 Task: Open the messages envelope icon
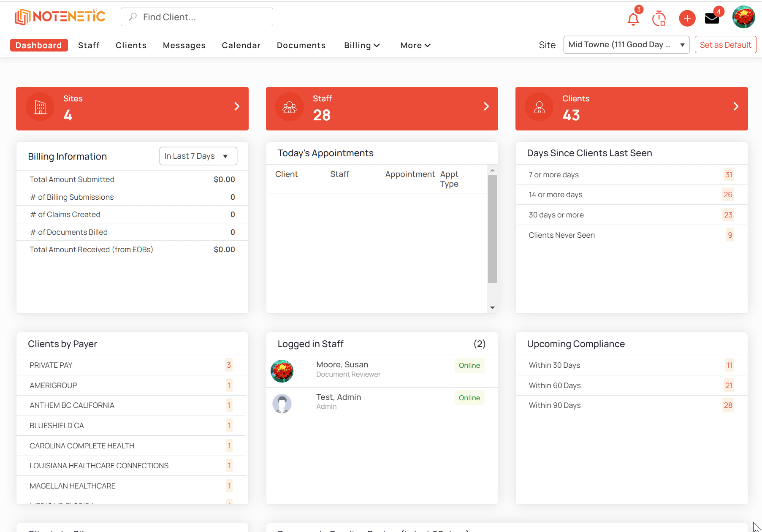(712, 18)
